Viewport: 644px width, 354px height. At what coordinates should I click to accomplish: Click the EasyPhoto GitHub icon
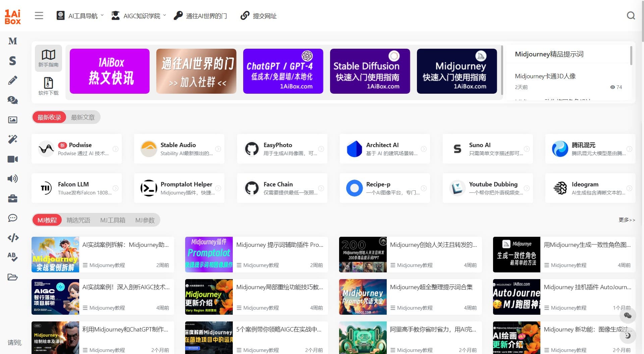click(252, 149)
